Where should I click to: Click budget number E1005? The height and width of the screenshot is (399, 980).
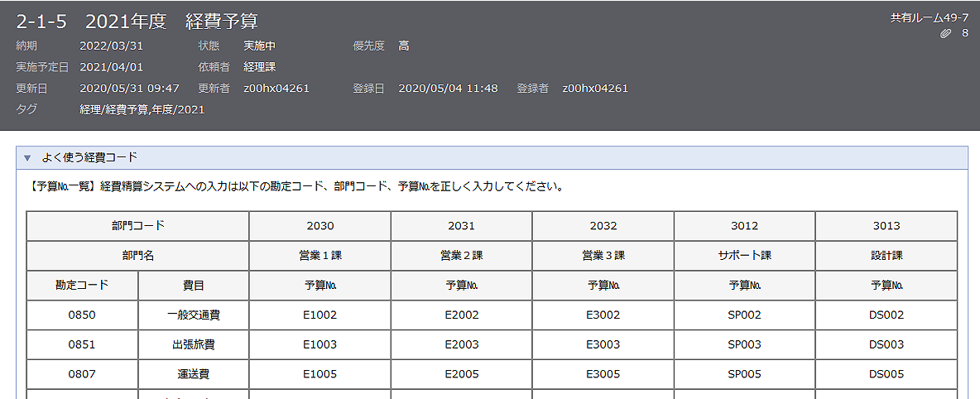[320, 375]
